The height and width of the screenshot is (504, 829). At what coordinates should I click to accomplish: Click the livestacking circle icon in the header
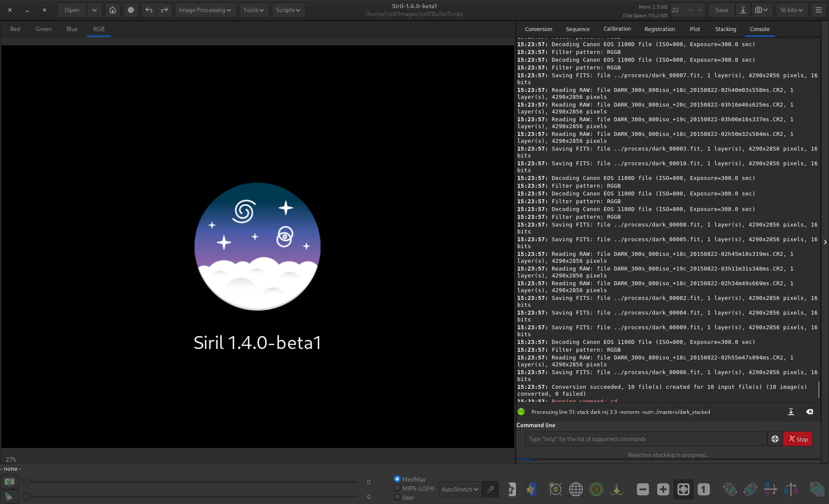click(x=131, y=10)
